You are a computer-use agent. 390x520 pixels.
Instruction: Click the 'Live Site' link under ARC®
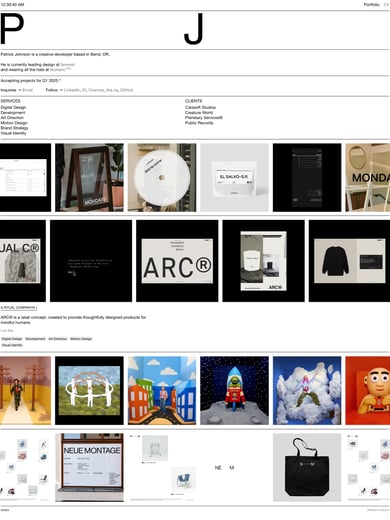7,331
